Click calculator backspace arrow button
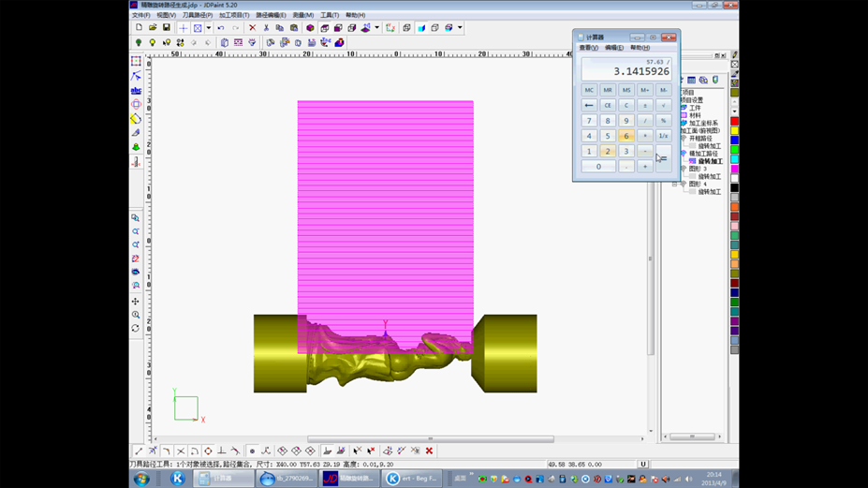 pyautogui.click(x=589, y=105)
